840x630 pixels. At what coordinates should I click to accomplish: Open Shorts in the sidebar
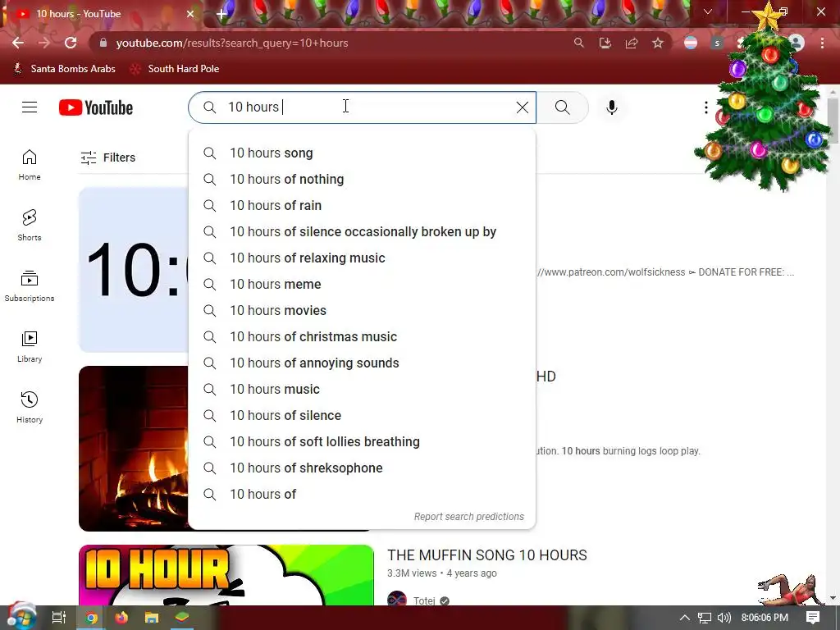(30, 225)
